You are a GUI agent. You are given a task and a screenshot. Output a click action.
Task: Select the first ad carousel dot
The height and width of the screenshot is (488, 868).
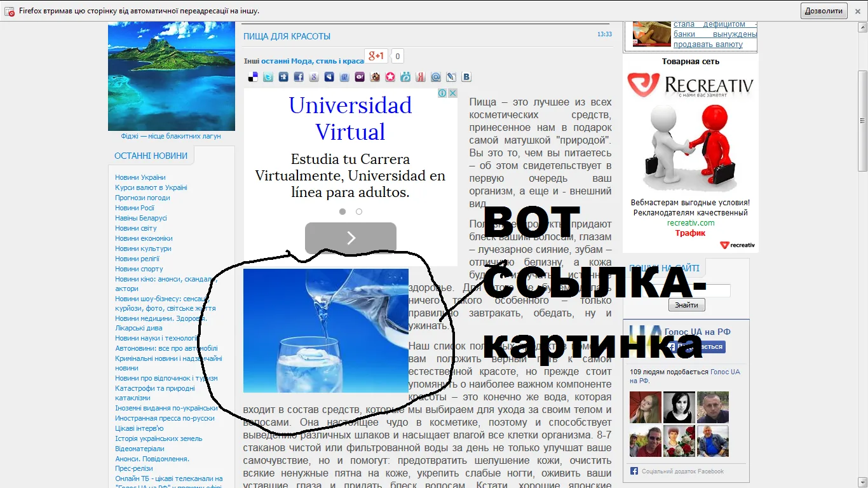pyautogui.click(x=342, y=212)
